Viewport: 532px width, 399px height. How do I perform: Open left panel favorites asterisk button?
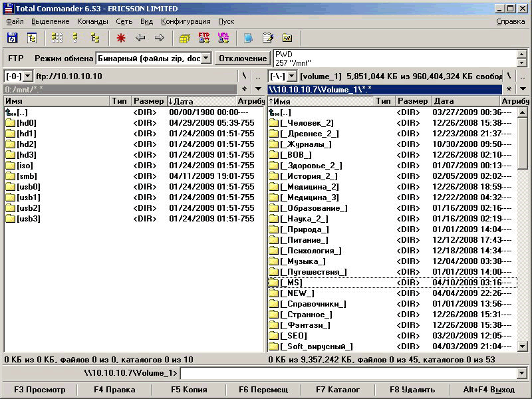click(244, 89)
